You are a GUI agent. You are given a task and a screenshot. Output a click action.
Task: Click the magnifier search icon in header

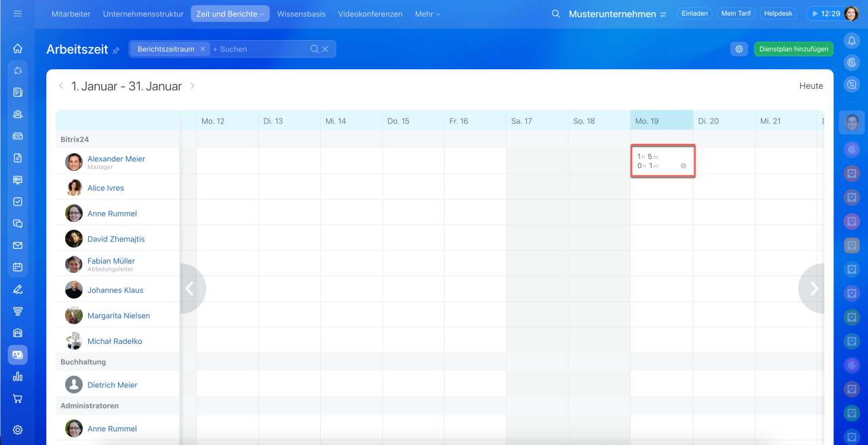pos(556,14)
